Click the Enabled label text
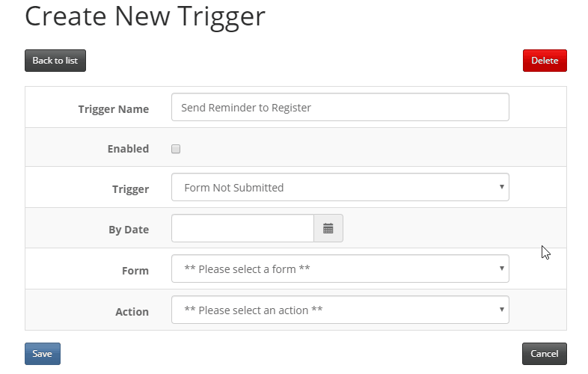The image size is (588, 374). pyautogui.click(x=128, y=149)
